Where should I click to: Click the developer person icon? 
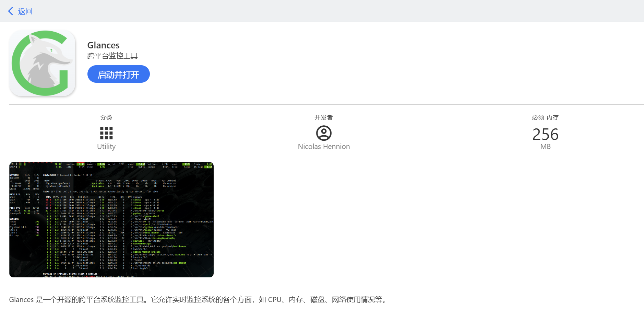click(324, 133)
